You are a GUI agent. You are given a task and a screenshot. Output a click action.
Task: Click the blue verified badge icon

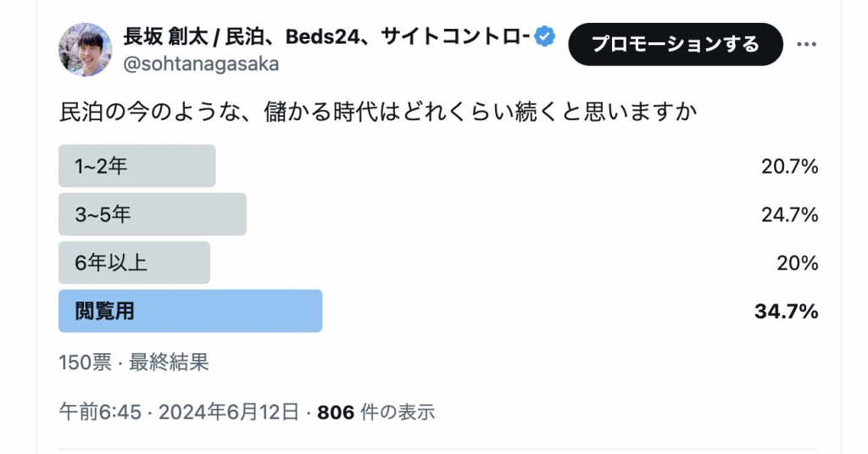coord(543,36)
